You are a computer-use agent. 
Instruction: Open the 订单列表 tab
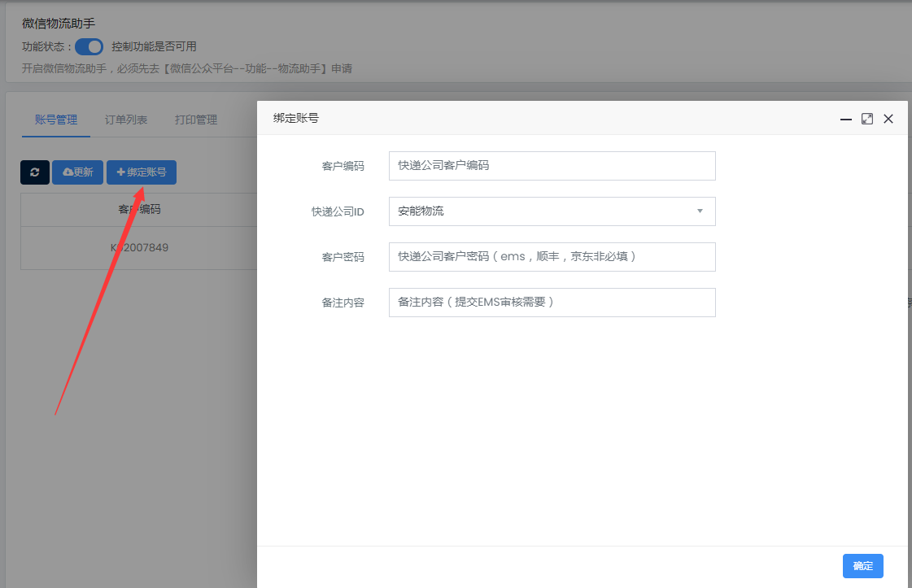[x=126, y=120]
